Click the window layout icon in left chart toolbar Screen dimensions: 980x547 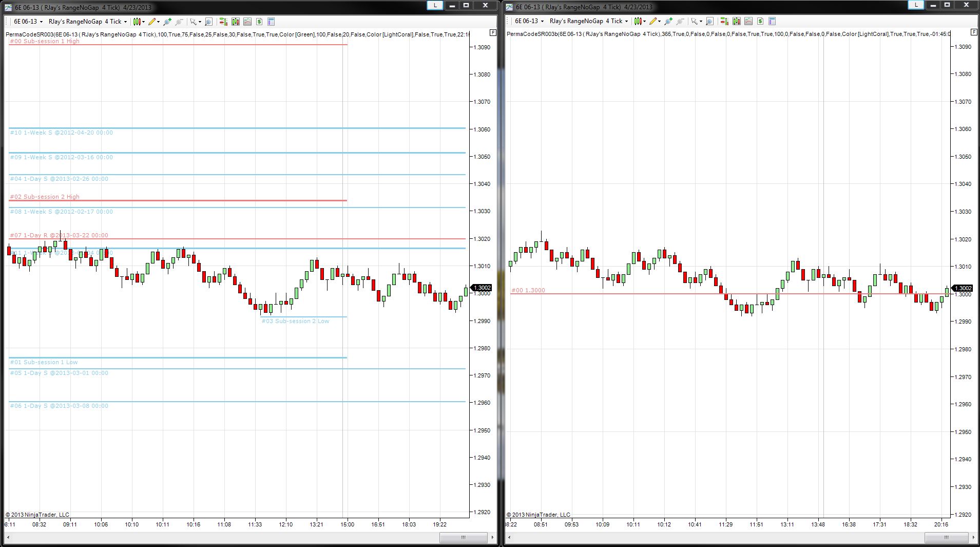pyautogui.click(x=271, y=22)
